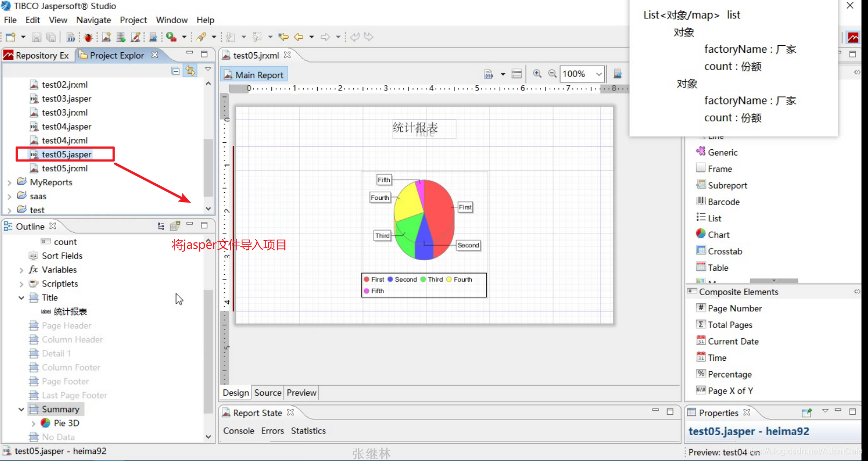
Task: Switch to the Repository Explorer tab
Action: [37, 55]
